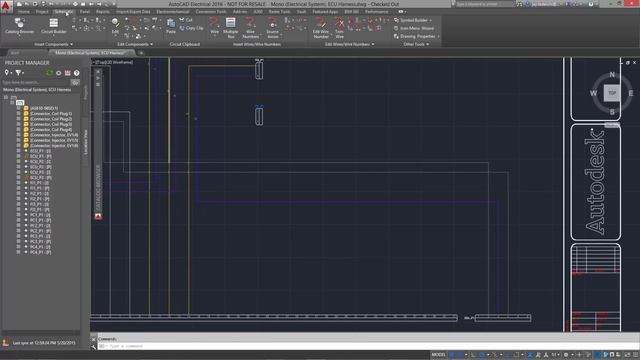Image resolution: width=640 pixels, height=360 pixels.
Task: Add new drawing tab with plus
Action: click(141, 53)
